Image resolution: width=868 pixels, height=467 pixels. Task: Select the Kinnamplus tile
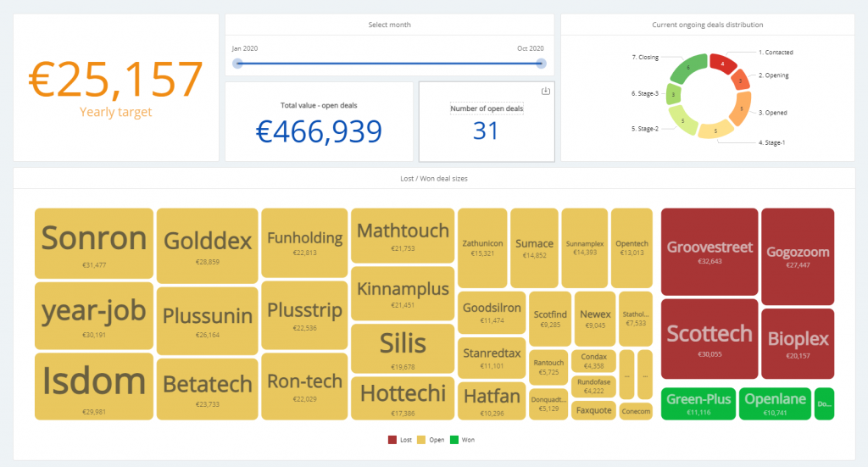tap(403, 293)
